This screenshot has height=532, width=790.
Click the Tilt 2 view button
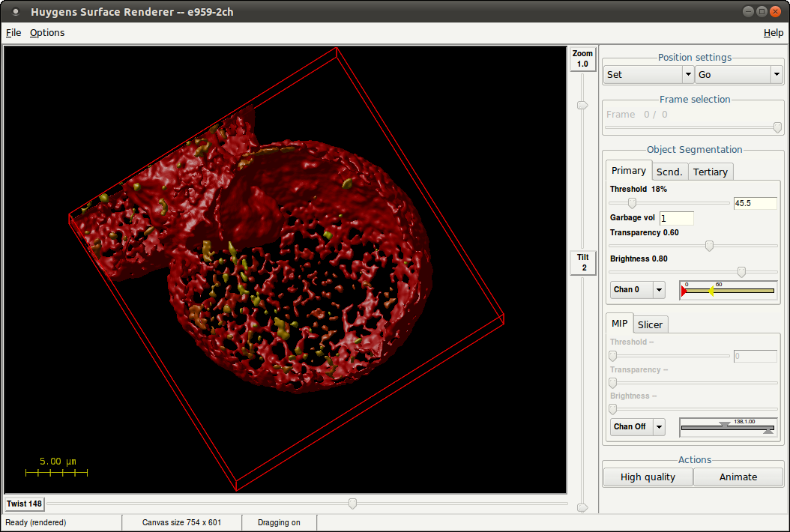(x=582, y=263)
